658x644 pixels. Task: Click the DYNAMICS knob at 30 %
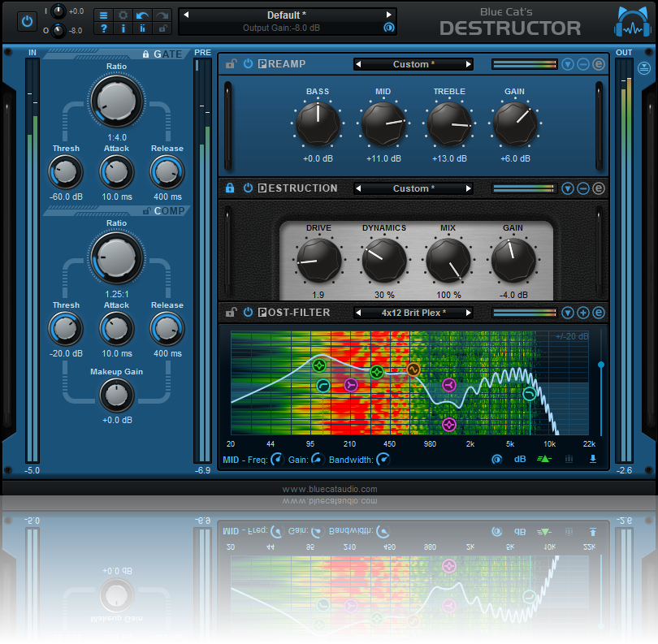pos(384,260)
